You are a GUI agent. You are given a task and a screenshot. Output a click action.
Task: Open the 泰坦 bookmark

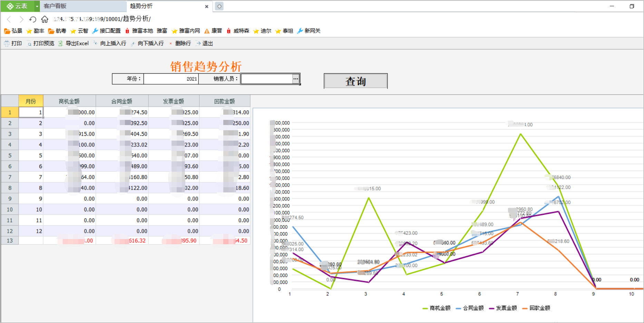[x=284, y=31]
